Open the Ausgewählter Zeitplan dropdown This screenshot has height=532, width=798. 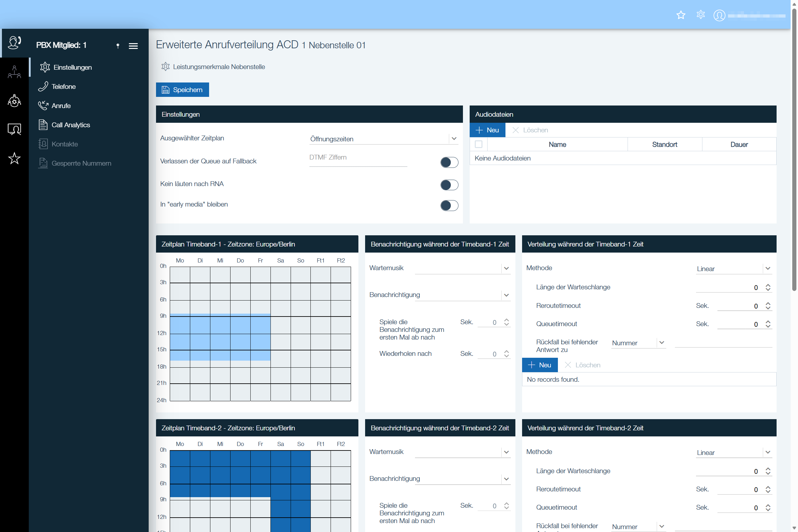(x=383, y=138)
